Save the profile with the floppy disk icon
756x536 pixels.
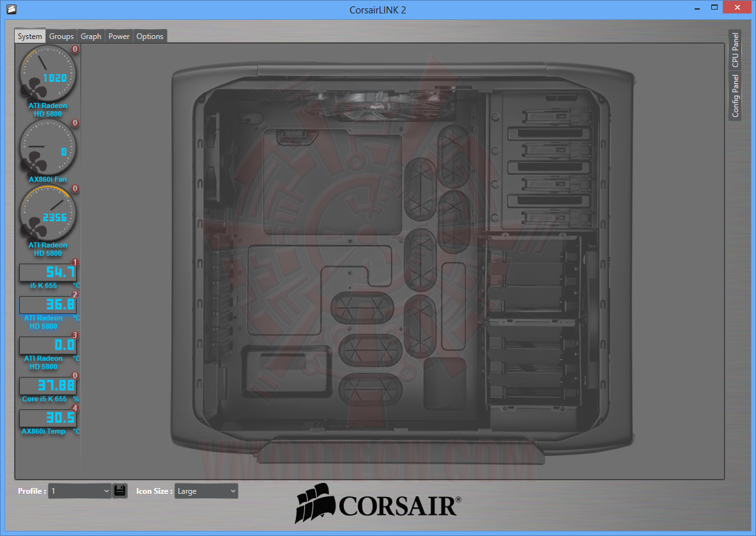click(120, 491)
